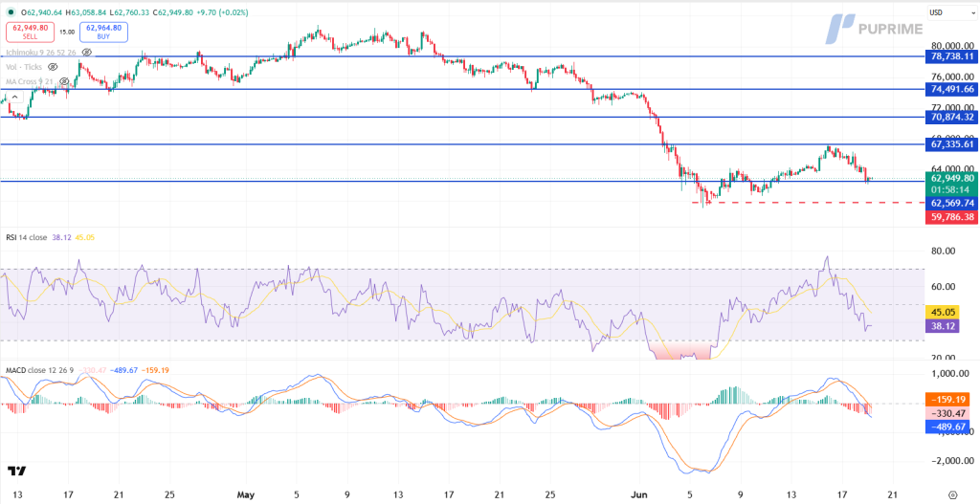Click the open price O62,940.64 value

click(44, 11)
